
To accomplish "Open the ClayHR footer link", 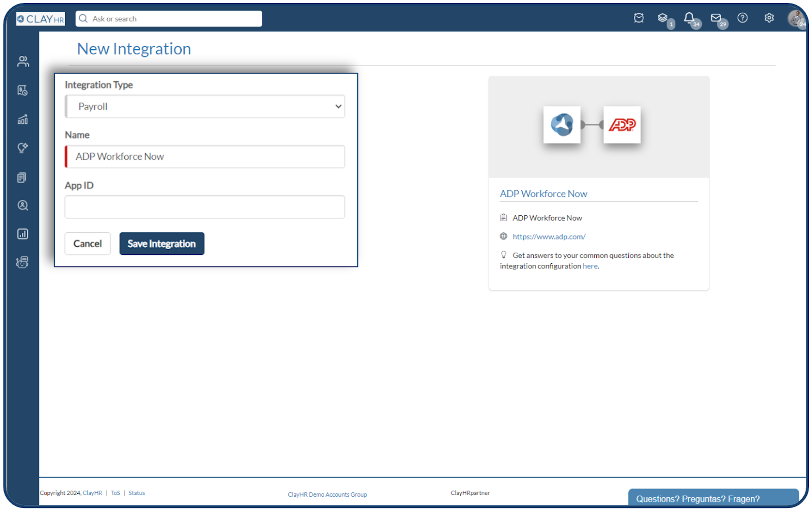I will tap(92, 493).
